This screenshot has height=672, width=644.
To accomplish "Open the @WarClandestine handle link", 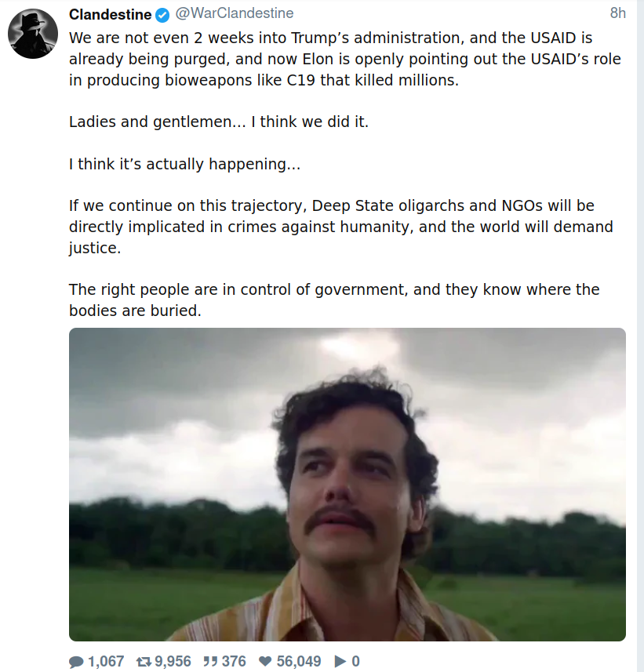I will (x=234, y=14).
